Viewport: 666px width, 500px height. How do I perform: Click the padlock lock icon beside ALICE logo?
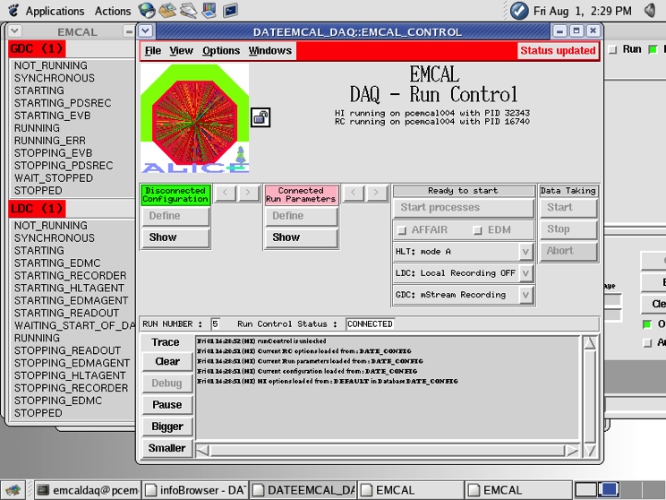pyautogui.click(x=260, y=117)
